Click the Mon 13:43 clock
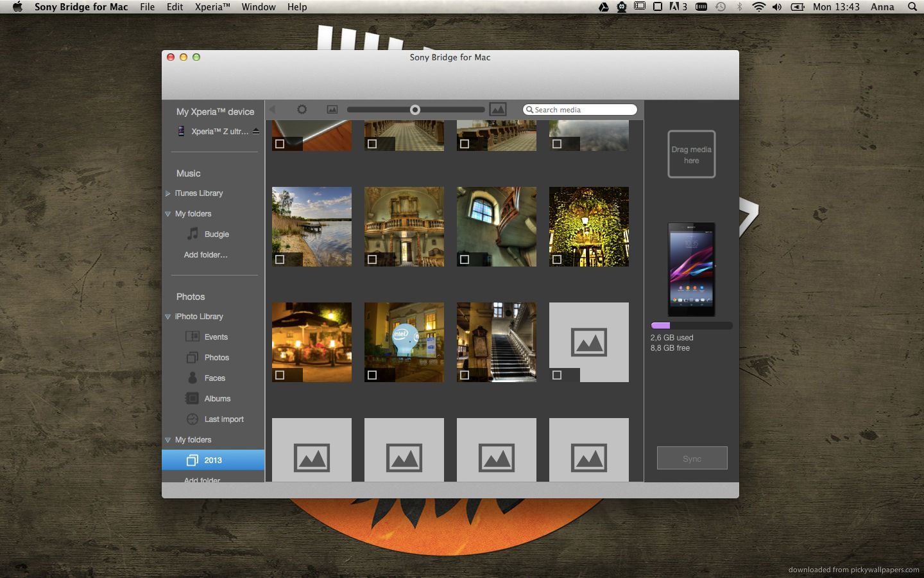 point(836,7)
